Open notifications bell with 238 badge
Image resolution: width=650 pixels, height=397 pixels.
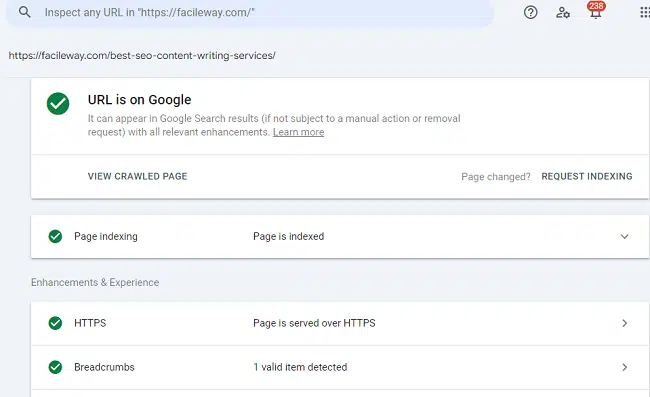[596, 11]
